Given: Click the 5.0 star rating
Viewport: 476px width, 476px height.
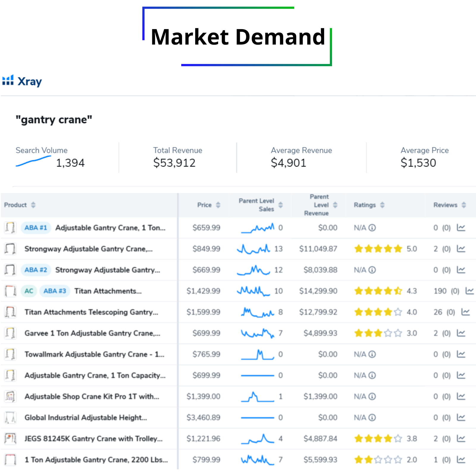Looking at the screenshot, I should click(x=378, y=249).
